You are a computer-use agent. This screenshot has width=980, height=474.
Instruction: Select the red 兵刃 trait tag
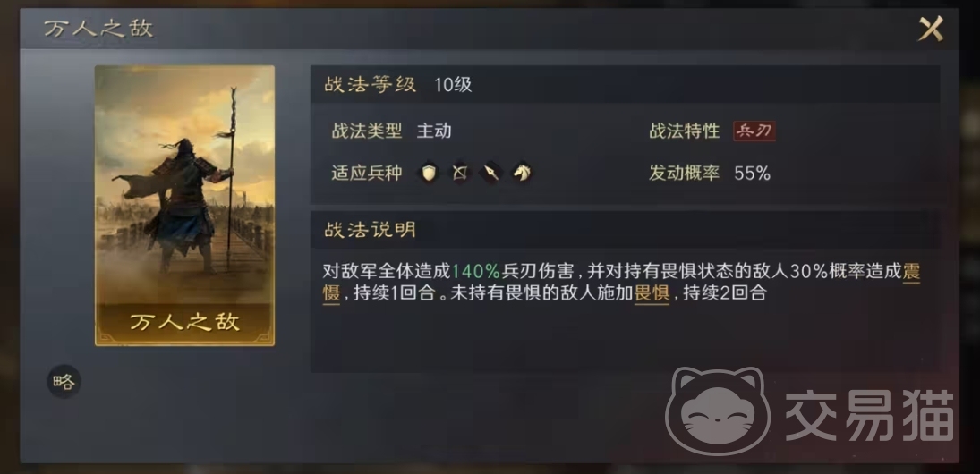click(754, 131)
